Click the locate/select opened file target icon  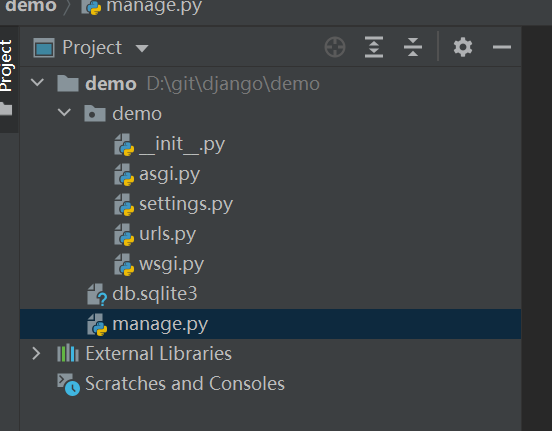click(335, 47)
